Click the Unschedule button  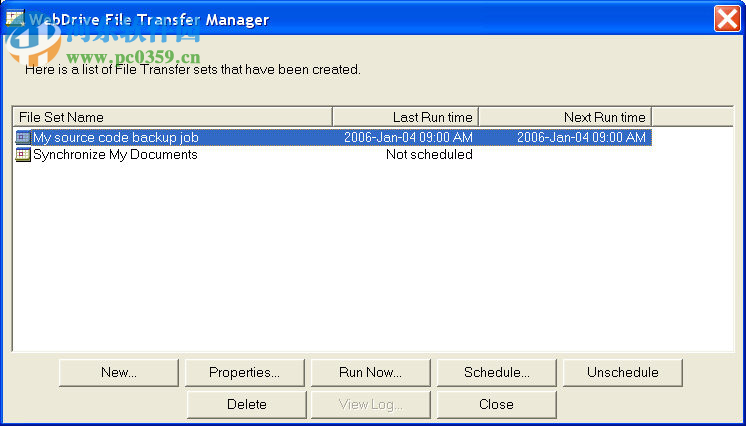(623, 372)
